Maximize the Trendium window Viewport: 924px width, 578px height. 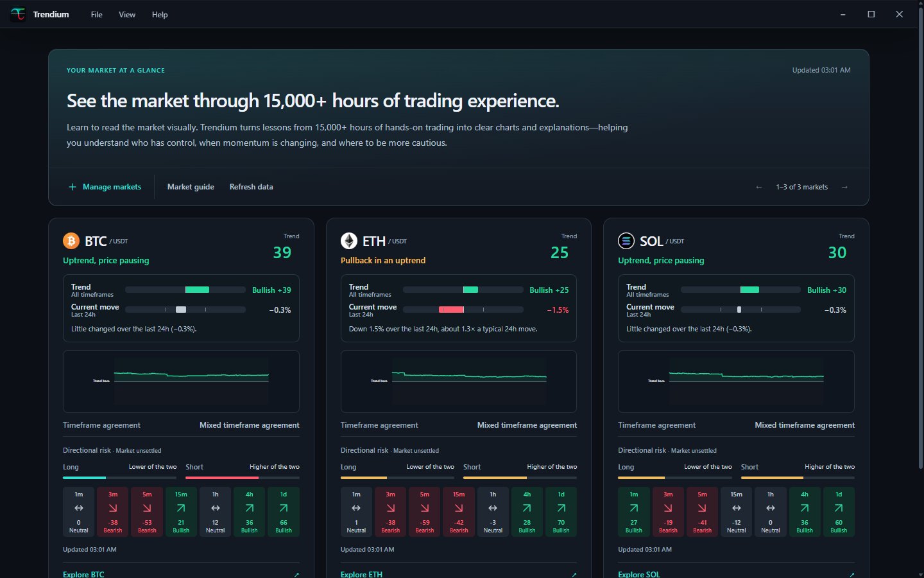pos(871,14)
